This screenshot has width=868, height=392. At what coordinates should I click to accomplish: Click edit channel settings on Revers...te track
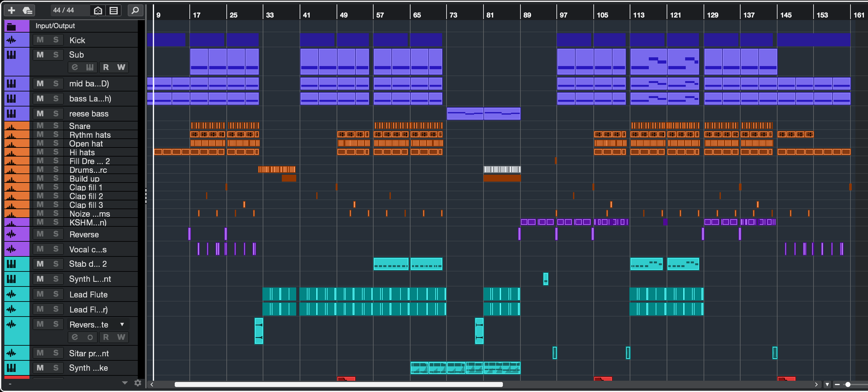point(75,337)
